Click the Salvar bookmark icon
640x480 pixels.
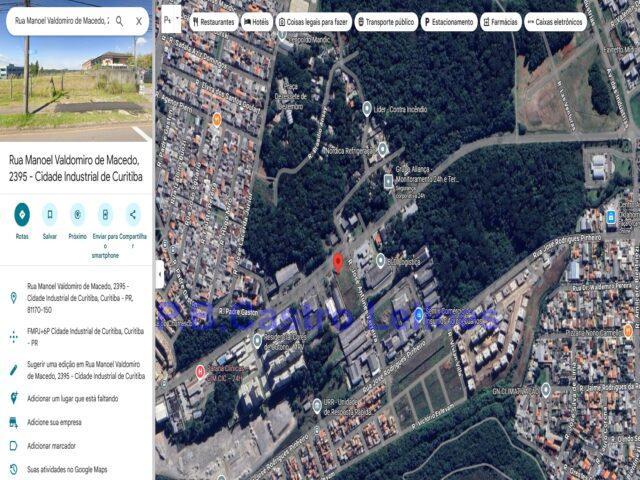pos(50,214)
